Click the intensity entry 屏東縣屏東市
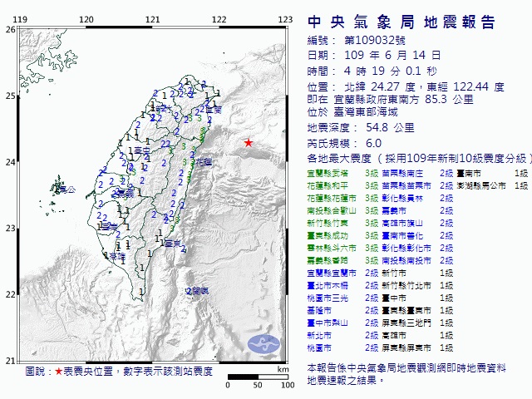The width and height of the screenshot is (532, 399). (406, 347)
